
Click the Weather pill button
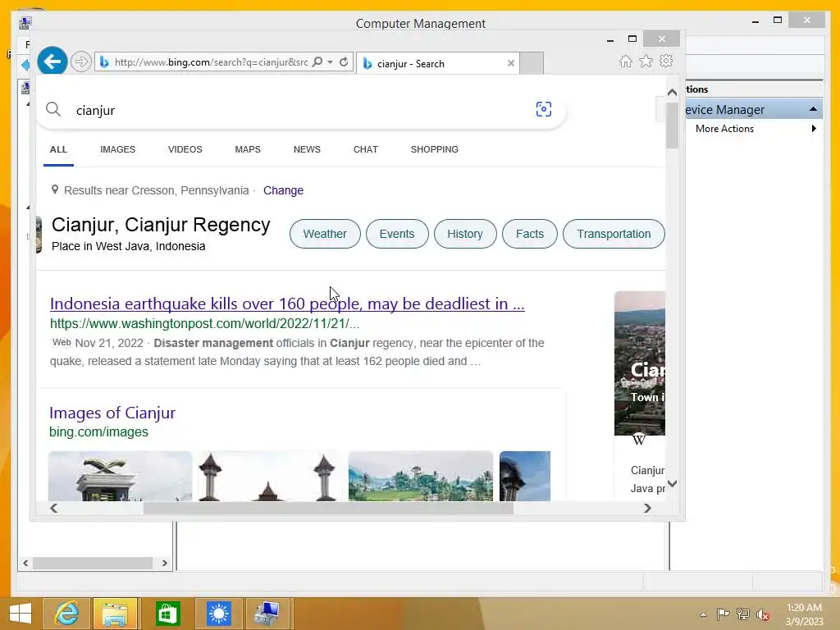pyautogui.click(x=325, y=234)
